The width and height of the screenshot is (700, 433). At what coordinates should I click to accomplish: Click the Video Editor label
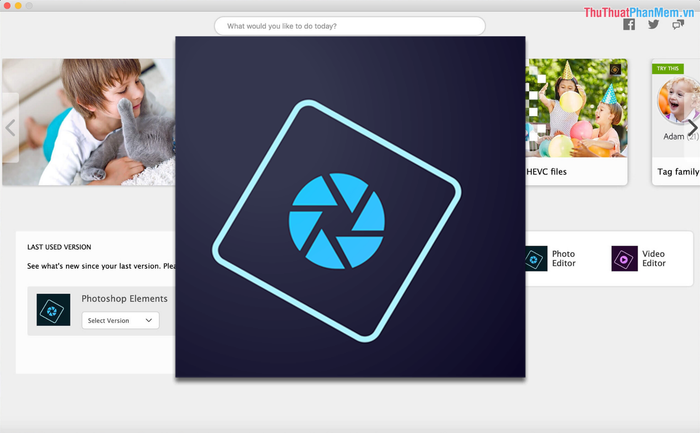pos(654,258)
